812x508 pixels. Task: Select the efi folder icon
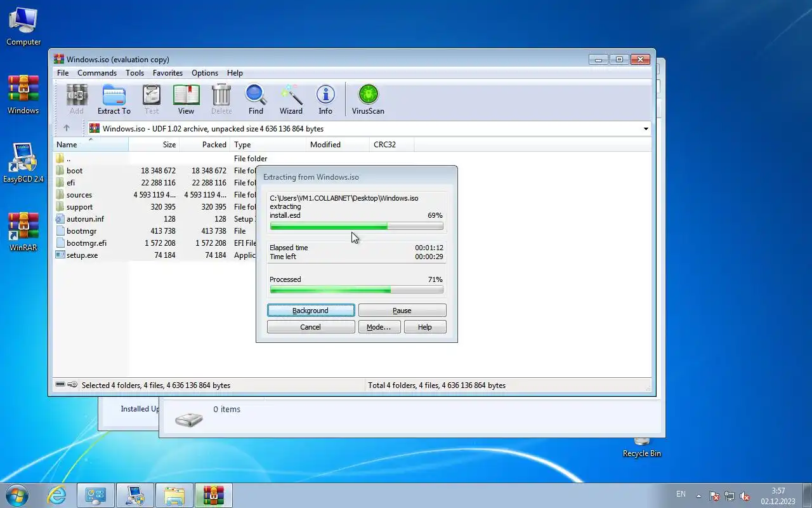(x=60, y=183)
